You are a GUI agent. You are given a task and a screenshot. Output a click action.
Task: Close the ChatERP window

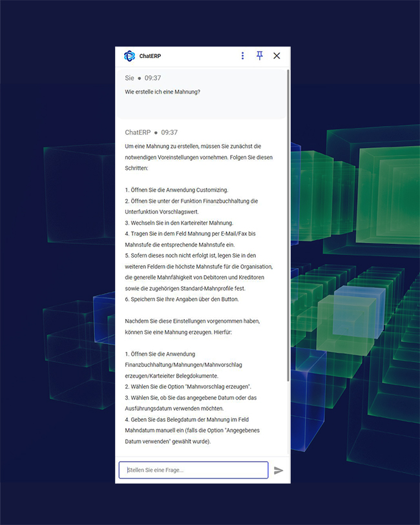pyautogui.click(x=277, y=56)
